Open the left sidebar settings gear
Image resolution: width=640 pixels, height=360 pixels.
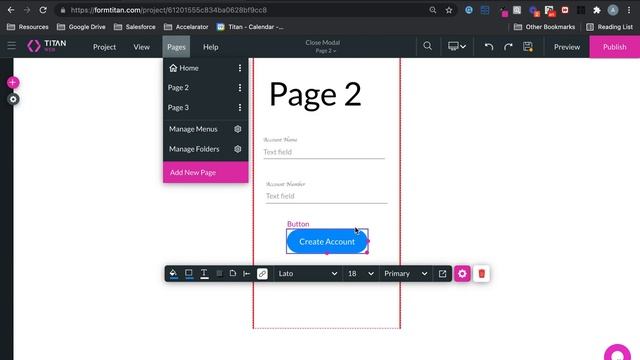[13, 99]
